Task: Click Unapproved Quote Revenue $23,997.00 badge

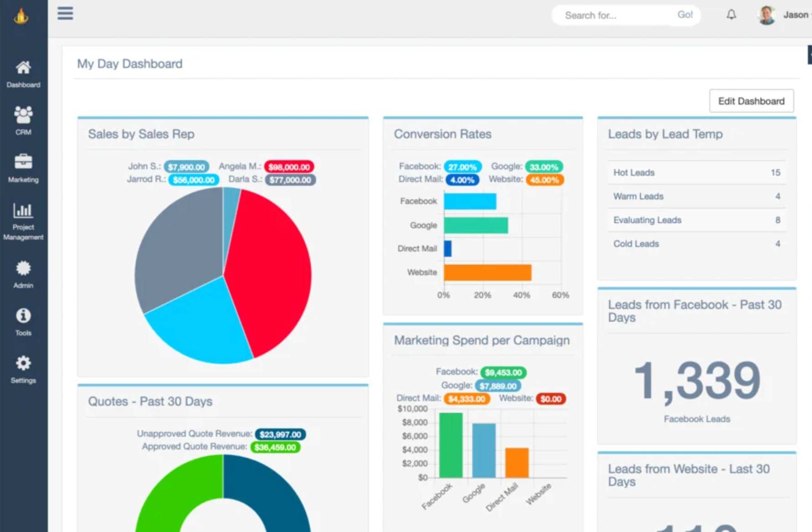Action: [x=280, y=434]
